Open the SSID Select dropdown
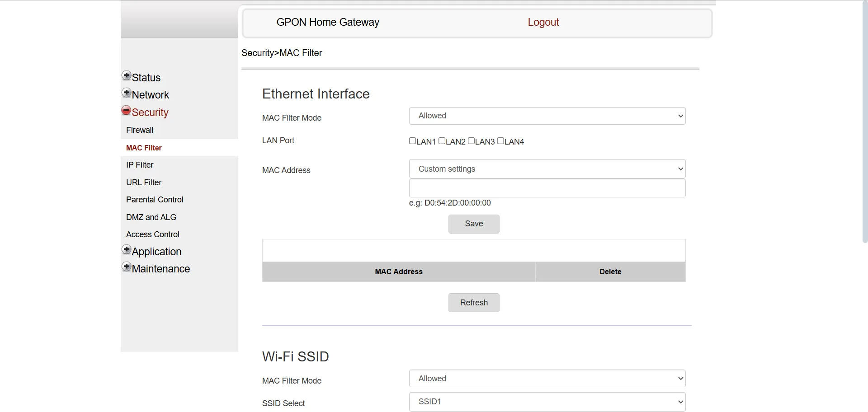The image size is (868, 412). 547,401
